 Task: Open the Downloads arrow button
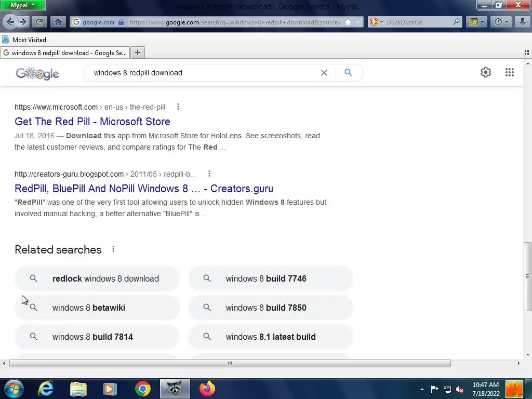coord(523,22)
